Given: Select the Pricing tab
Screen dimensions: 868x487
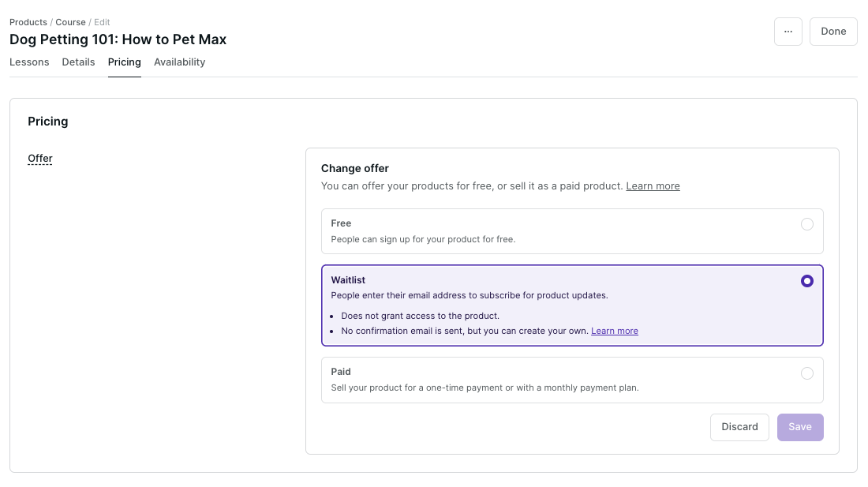Looking at the screenshot, I should 125,62.
